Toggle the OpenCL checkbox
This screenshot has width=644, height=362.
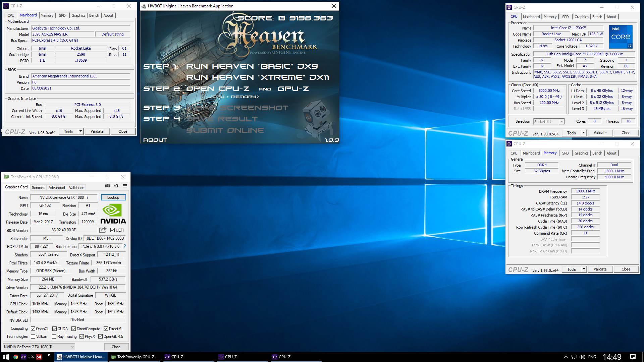(33, 329)
